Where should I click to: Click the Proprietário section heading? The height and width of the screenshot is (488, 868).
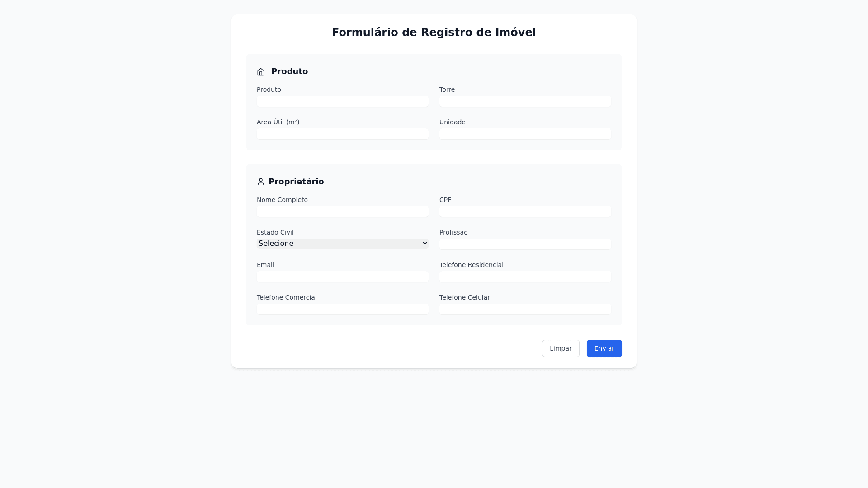click(x=296, y=182)
